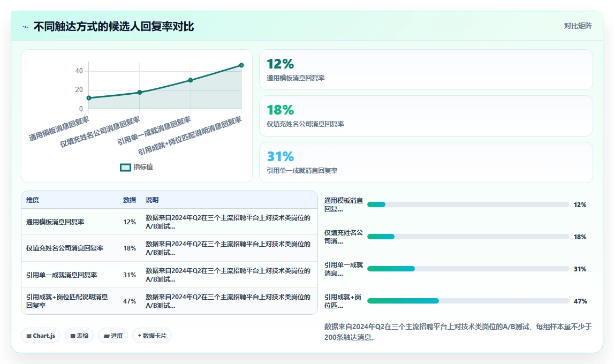
Task: Click table cell 引用成就+岗位匹配说明消息回复率
Action: tap(67, 301)
